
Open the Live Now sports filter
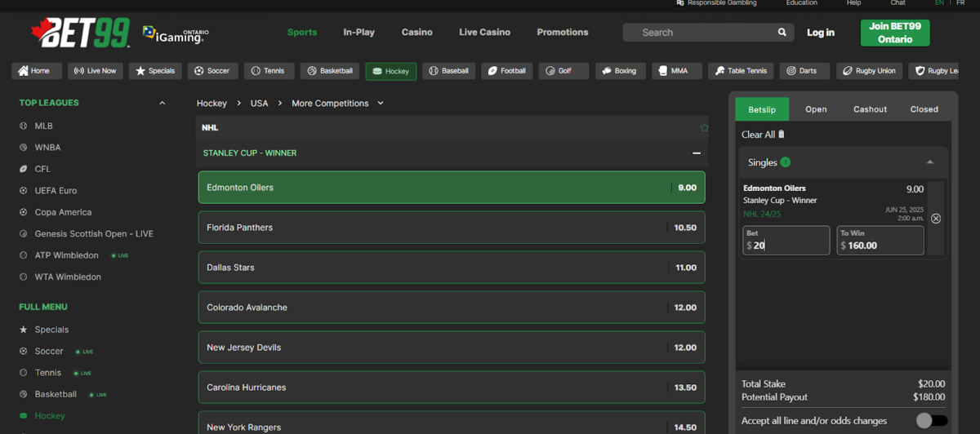click(x=96, y=71)
